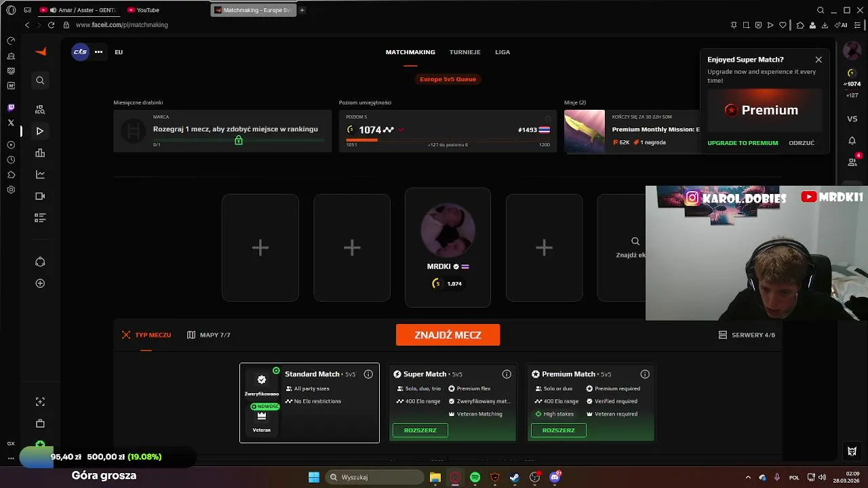Open browser downloads icon
Viewport: 868px width, 488px height.
825,25
